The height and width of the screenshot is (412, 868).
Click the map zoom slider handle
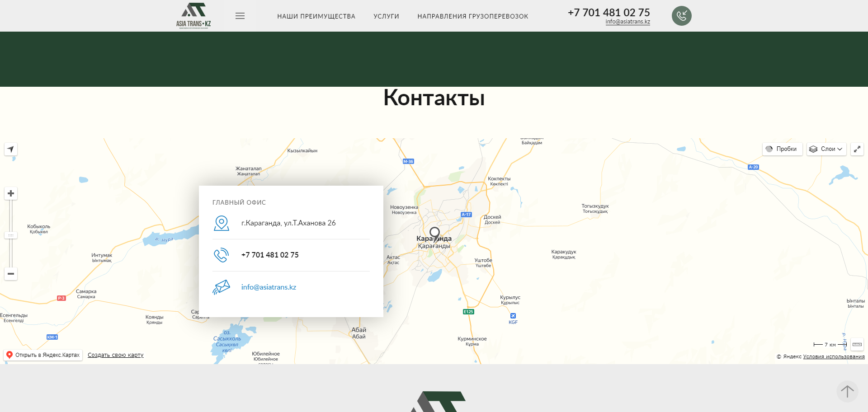click(11, 235)
